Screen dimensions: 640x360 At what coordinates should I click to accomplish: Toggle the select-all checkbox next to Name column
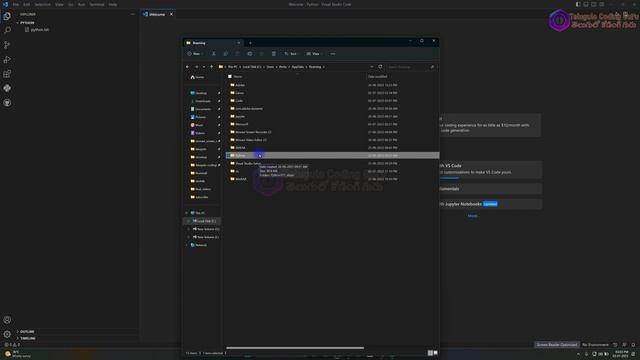click(230, 76)
